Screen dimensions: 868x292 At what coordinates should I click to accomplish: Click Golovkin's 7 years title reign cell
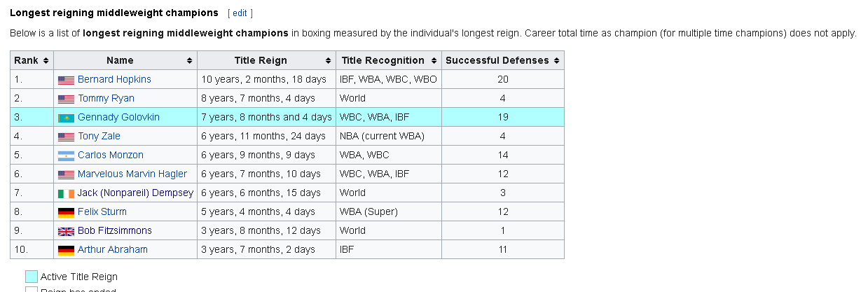click(266, 118)
